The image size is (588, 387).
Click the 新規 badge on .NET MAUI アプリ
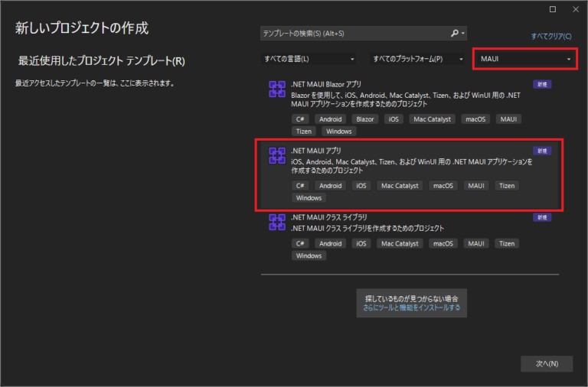click(542, 151)
